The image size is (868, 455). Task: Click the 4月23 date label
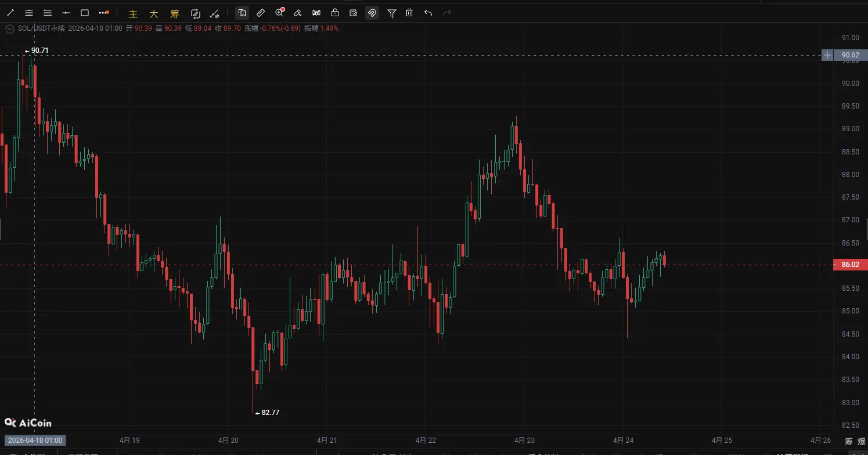(524, 440)
